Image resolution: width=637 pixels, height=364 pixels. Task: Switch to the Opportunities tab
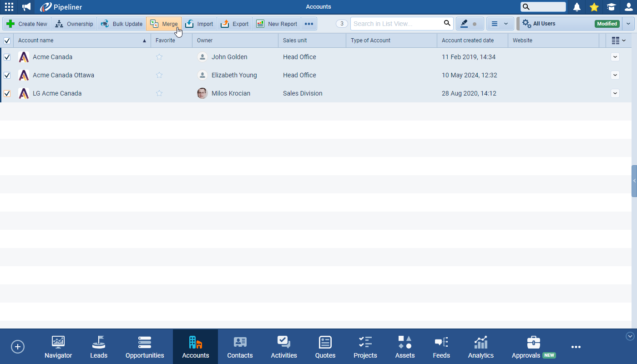coord(145,347)
